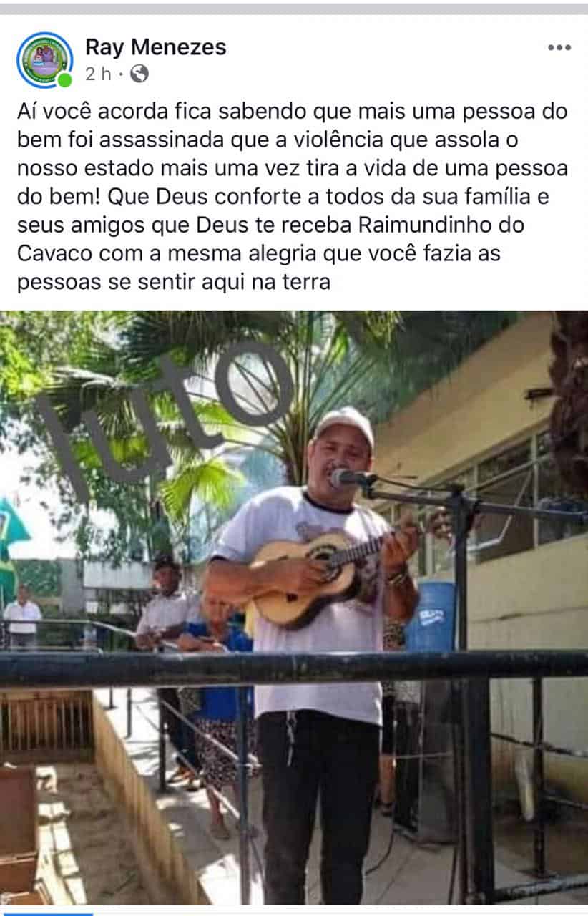Open Ray Menezes' round profile picture
Image resolution: width=588 pixels, height=916 pixels.
tap(45, 60)
